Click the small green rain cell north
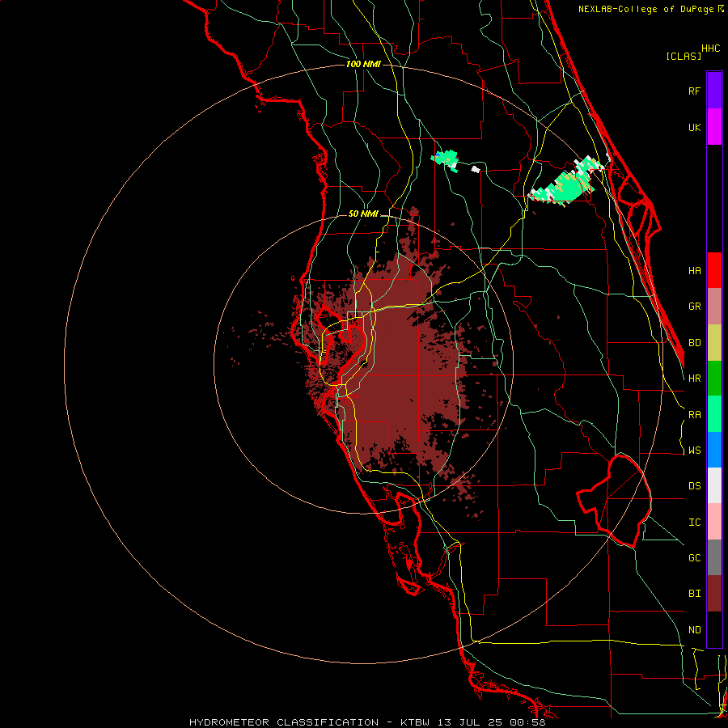Image resolution: width=728 pixels, height=728 pixels. [x=447, y=159]
